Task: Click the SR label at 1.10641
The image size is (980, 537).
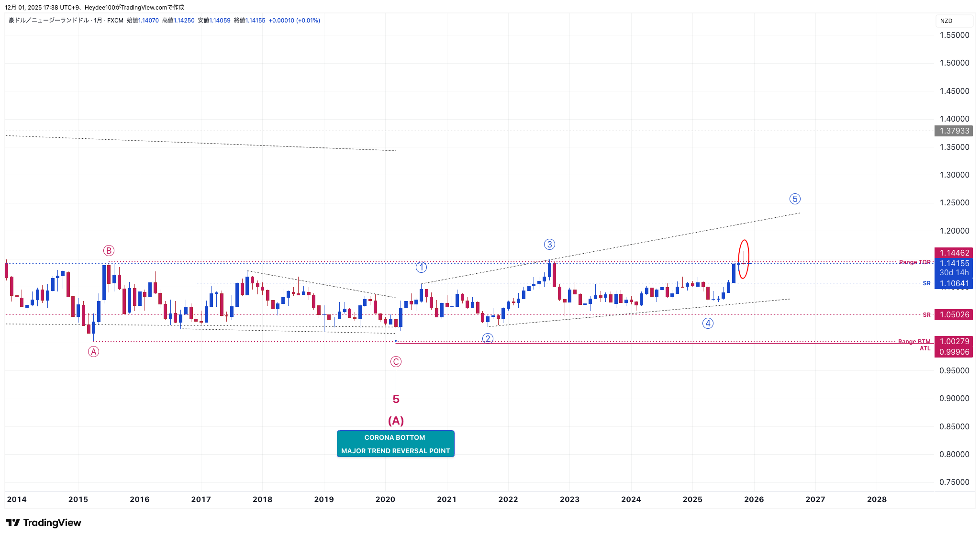Action: (927, 283)
